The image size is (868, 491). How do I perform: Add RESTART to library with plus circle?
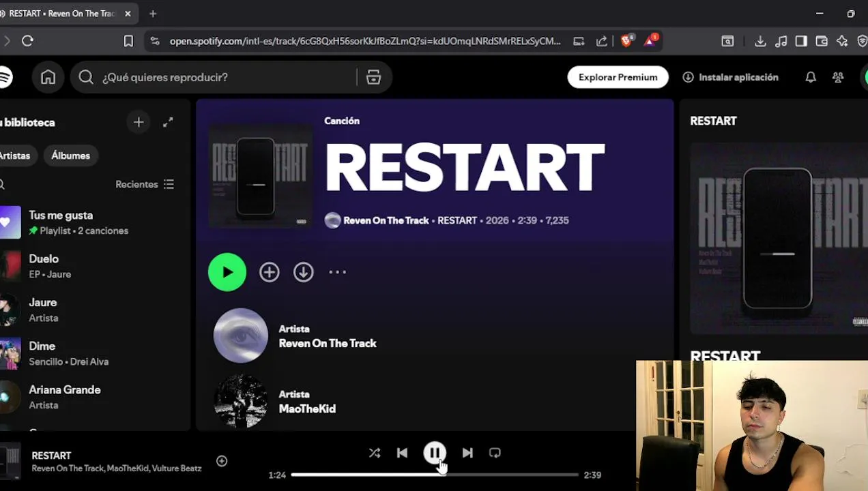(269, 272)
